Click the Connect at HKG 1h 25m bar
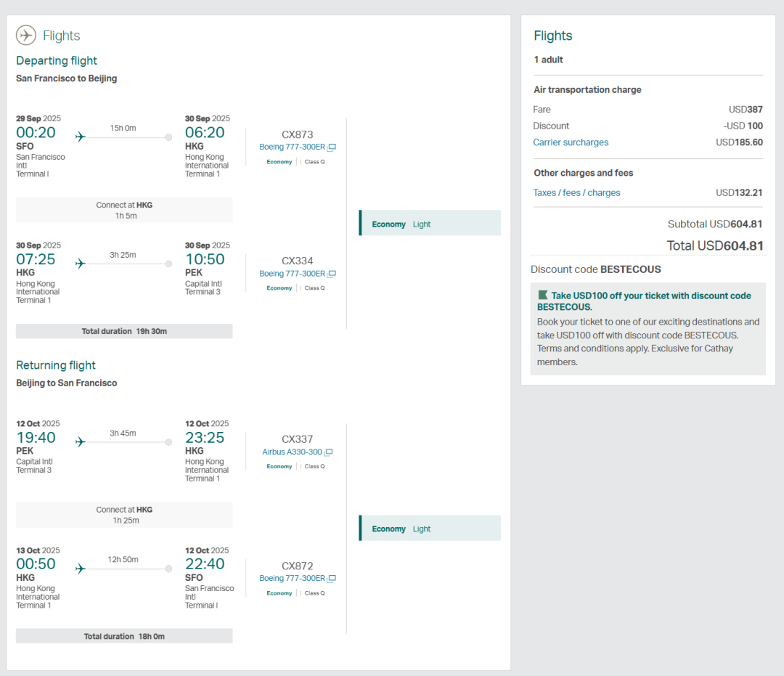 click(124, 515)
